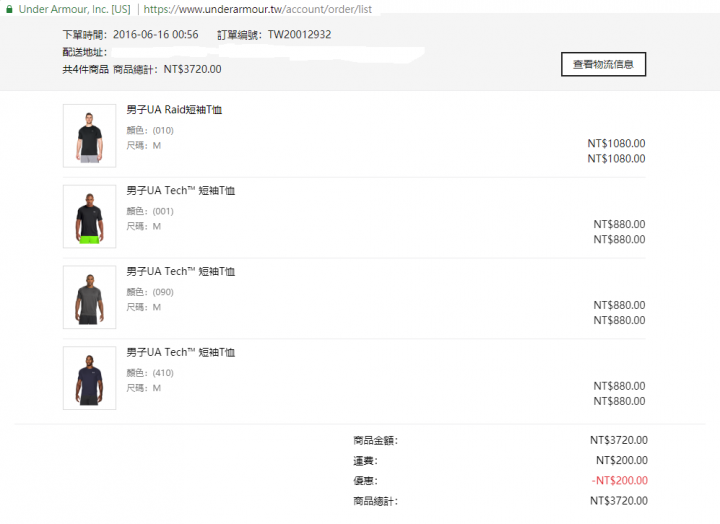Click the UA Tech title above color 090
The width and height of the screenshot is (720, 524).
pos(181,271)
